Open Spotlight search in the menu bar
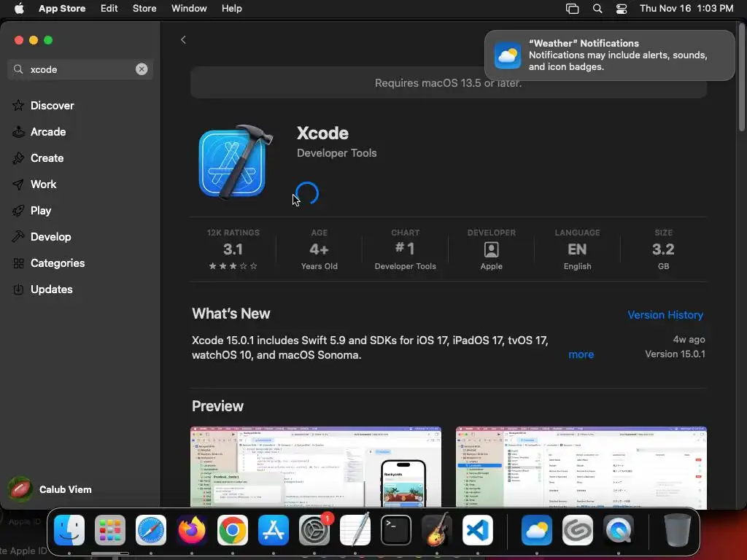Viewport: 747px width, 560px height. click(597, 9)
